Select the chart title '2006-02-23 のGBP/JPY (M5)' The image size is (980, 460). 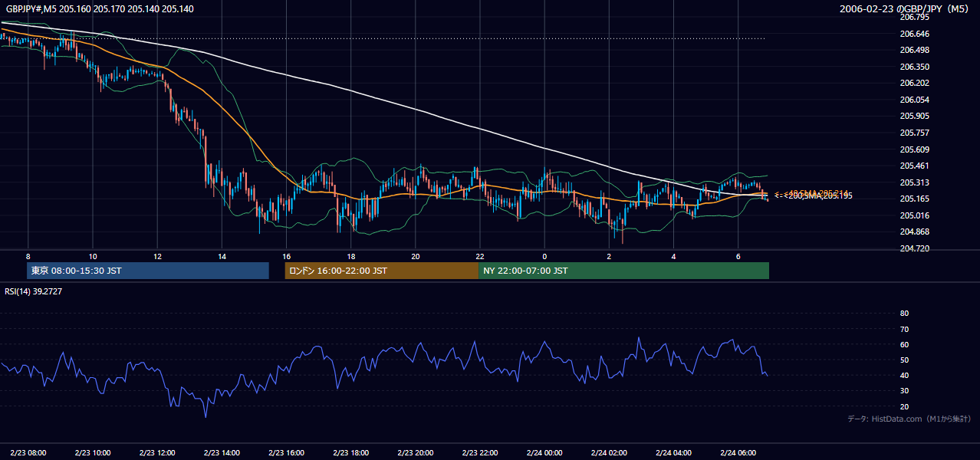[905, 9]
